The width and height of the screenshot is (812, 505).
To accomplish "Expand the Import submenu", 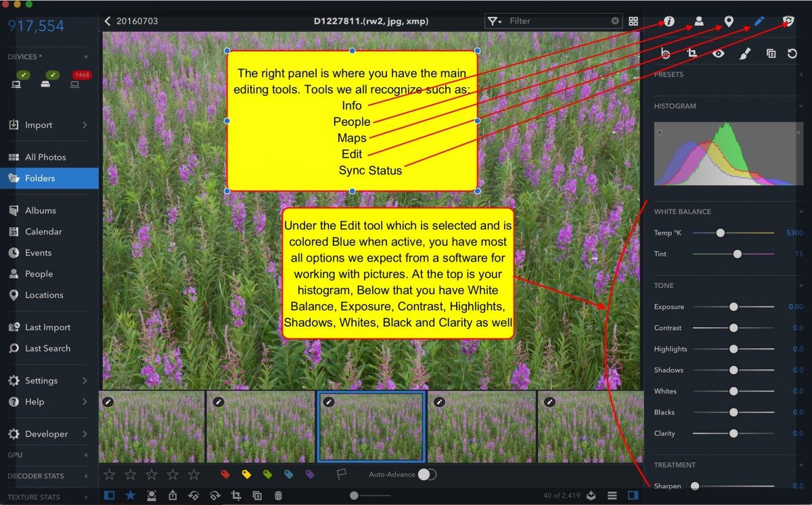I will click(85, 125).
